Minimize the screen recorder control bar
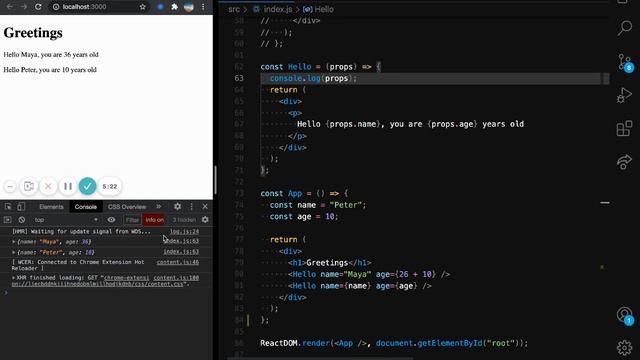This screenshot has height=360, width=640. pyautogui.click(x=10, y=187)
